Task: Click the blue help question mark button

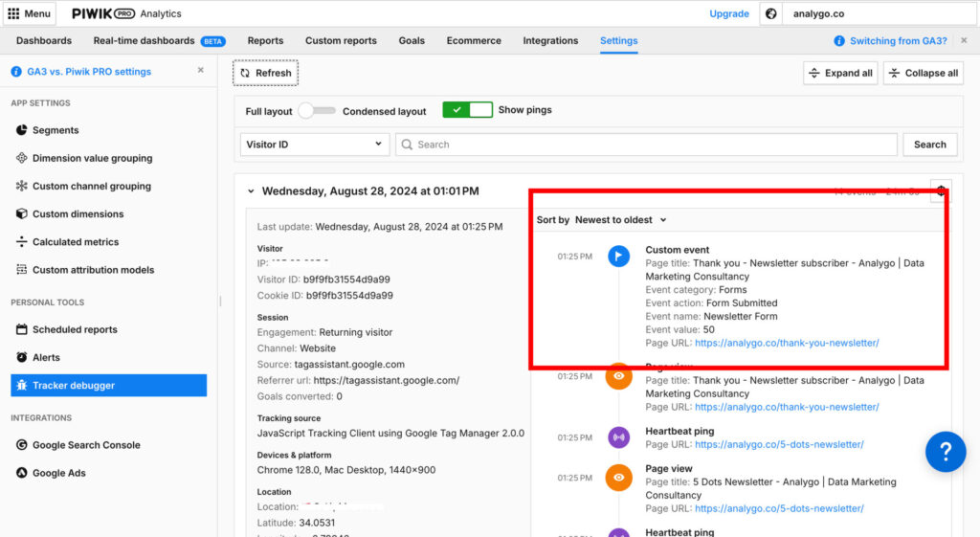Action: (945, 451)
